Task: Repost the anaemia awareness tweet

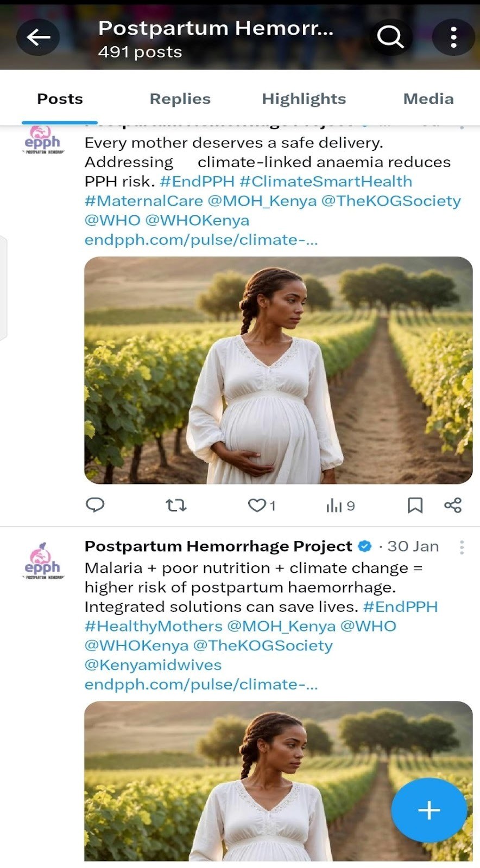Action: click(175, 505)
